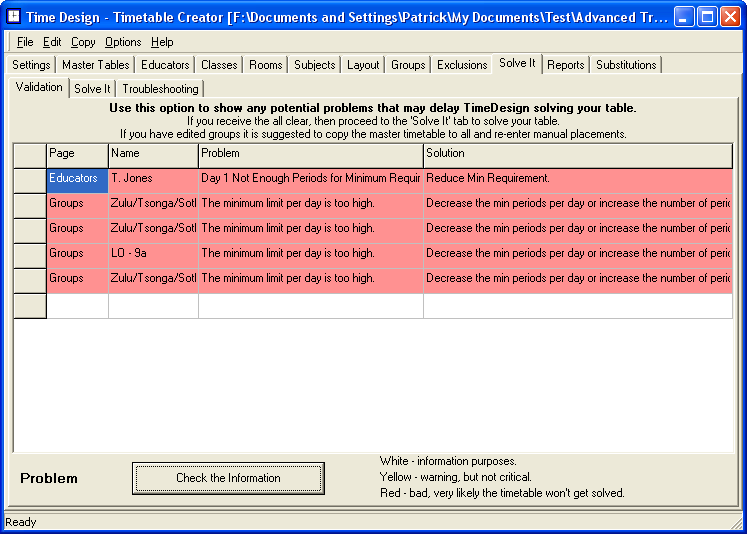Image resolution: width=747 pixels, height=534 pixels.
Task: Click the Solution column header
Action: (577, 154)
